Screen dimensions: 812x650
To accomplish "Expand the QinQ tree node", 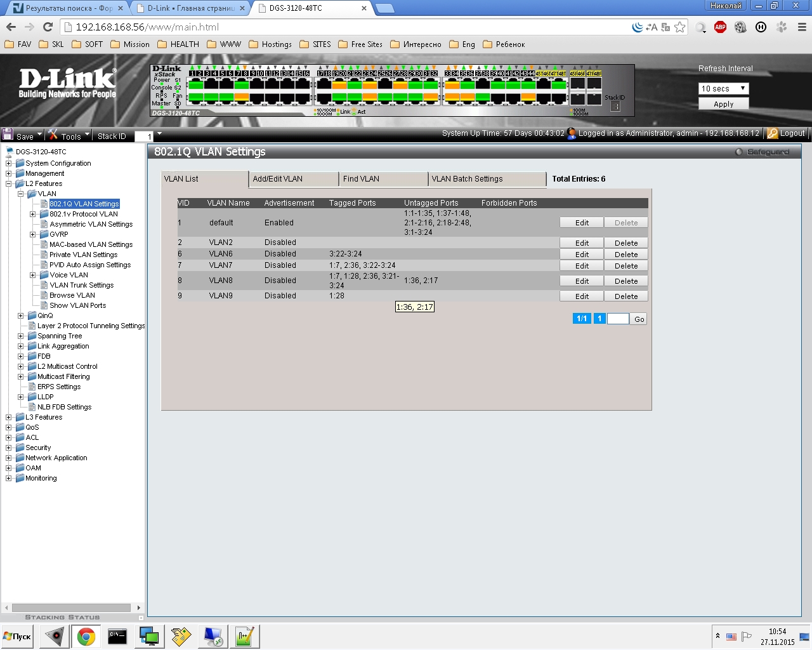I will pos(21,315).
